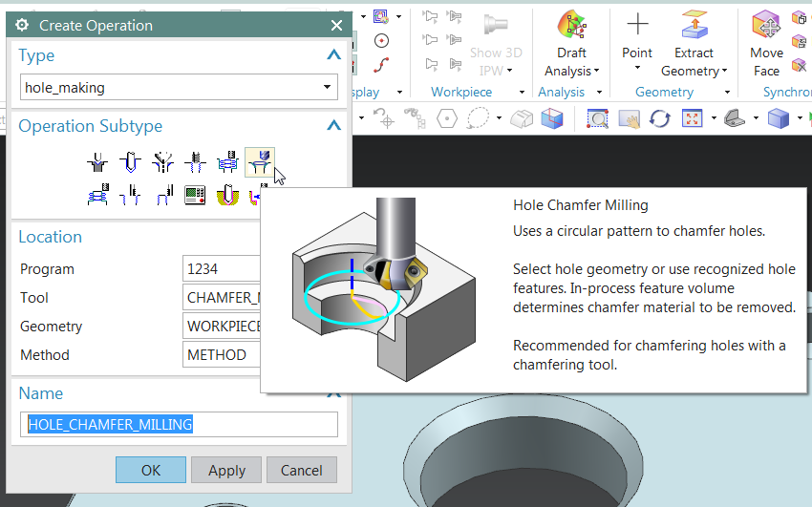Click the hexagon with center dot icon

click(447, 118)
